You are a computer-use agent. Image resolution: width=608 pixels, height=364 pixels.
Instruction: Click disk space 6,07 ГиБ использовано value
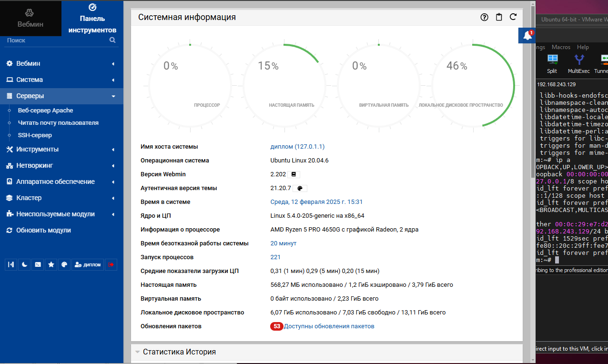[358, 313]
